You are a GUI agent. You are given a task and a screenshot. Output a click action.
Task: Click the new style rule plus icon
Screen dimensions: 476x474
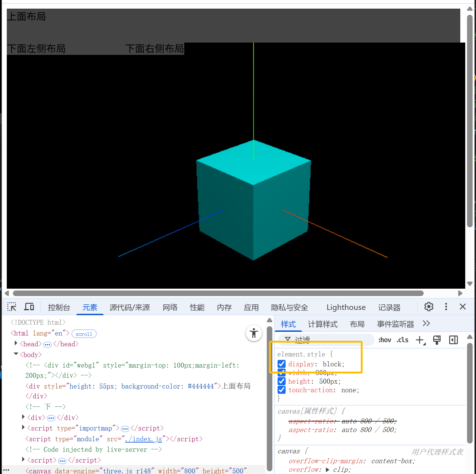coord(420,340)
